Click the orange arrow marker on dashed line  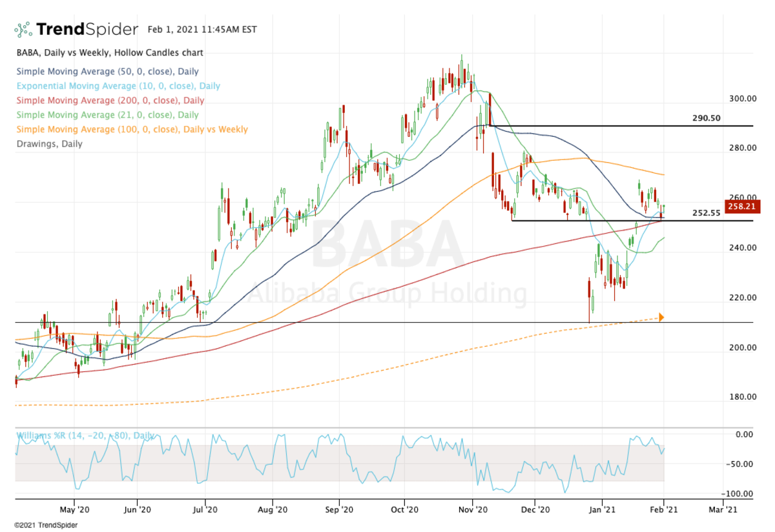click(x=661, y=317)
